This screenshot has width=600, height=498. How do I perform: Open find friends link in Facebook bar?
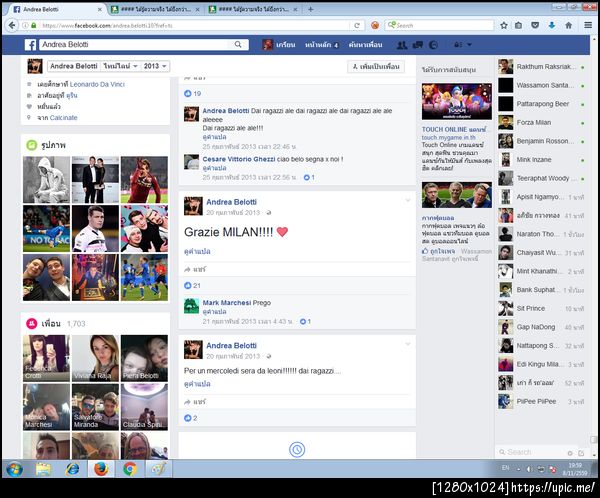pos(365,45)
